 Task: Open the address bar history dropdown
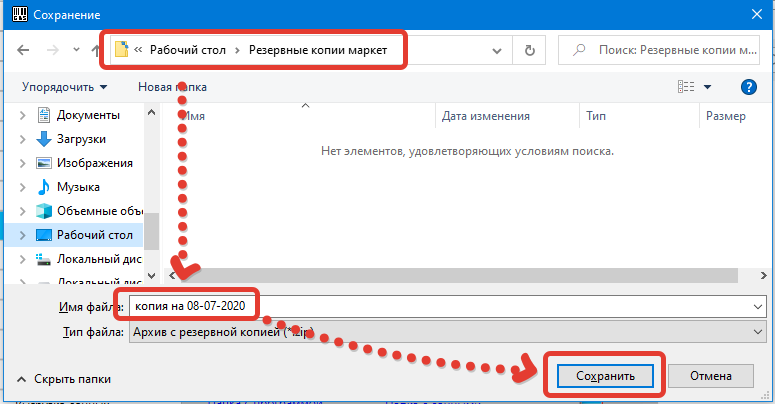tap(502, 48)
